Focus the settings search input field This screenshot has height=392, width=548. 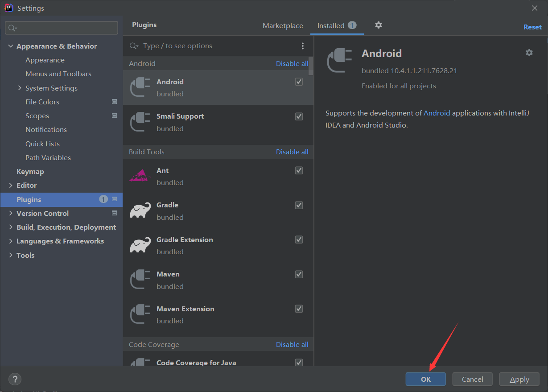62,28
